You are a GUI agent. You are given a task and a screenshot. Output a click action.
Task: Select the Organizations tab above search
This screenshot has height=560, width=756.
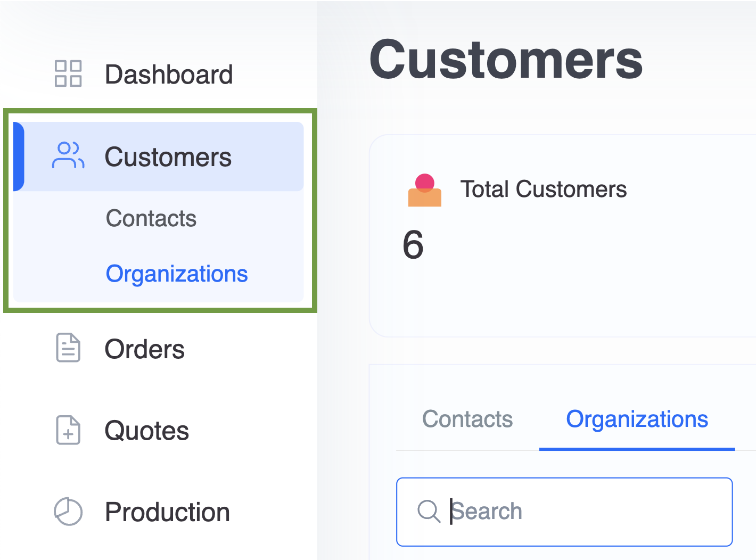tap(637, 419)
